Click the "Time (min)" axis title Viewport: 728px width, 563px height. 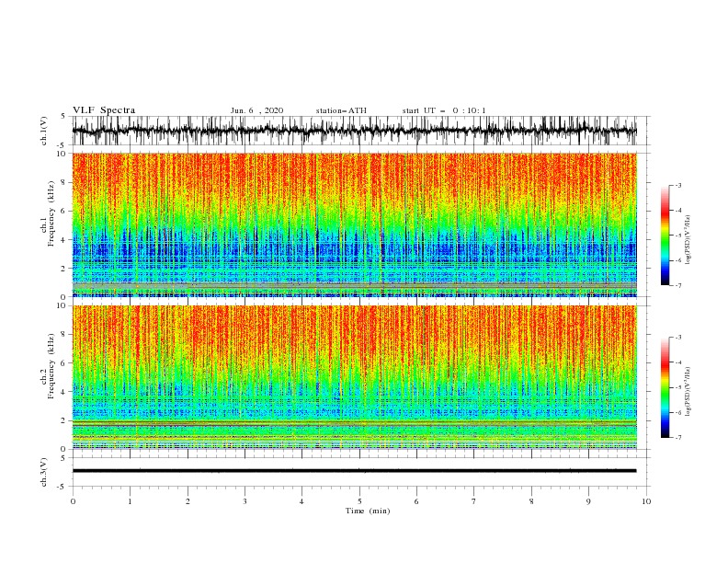coord(368,511)
